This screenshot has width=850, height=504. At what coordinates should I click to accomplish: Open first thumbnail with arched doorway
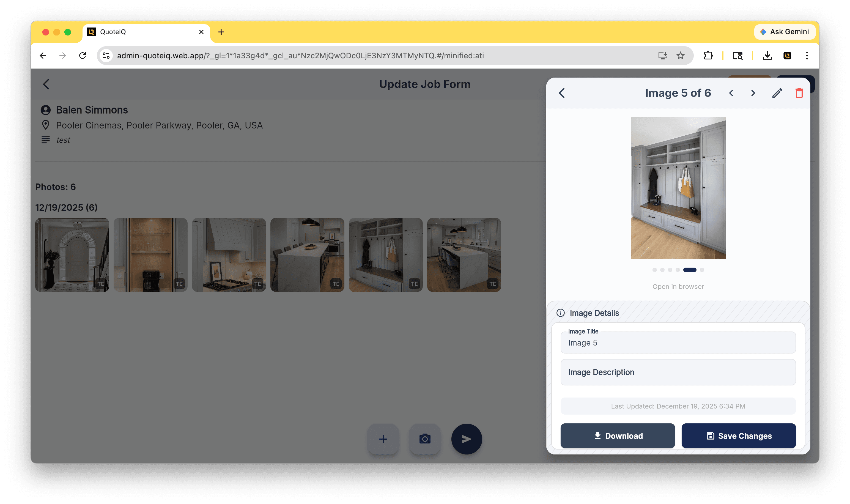click(x=72, y=255)
